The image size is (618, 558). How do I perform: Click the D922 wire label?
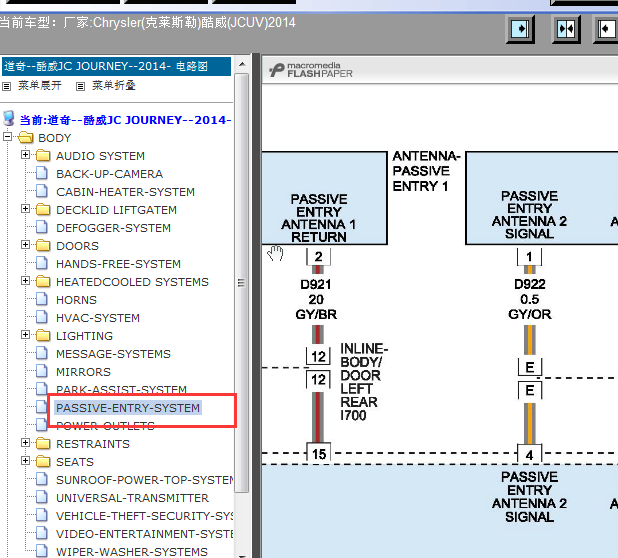[x=530, y=284]
